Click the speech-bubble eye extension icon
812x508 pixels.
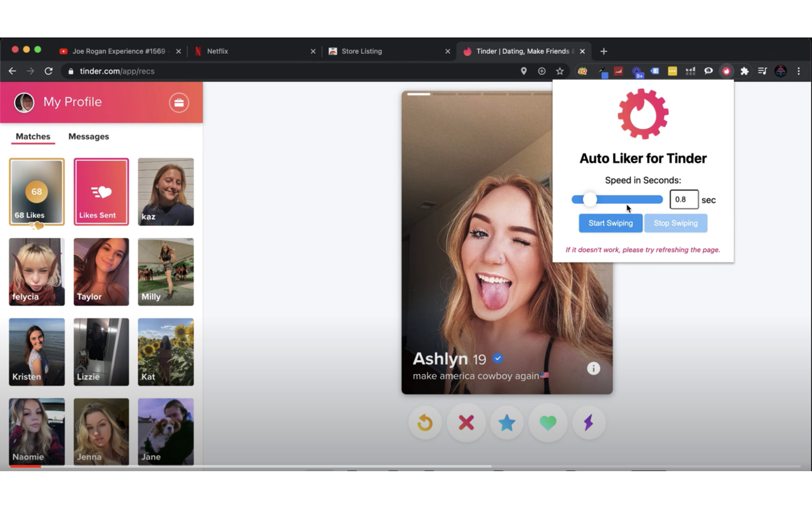[x=709, y=71]
